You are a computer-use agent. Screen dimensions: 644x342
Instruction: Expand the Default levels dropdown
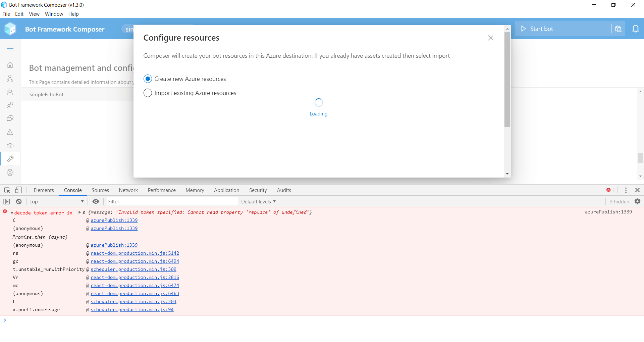[x=258, y=201]
